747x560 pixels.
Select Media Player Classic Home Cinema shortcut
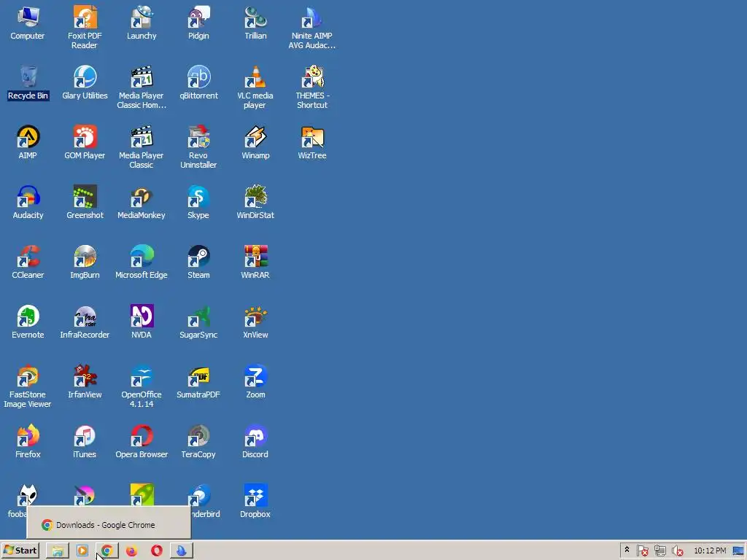pyautogui.click(x=142, y=87)
